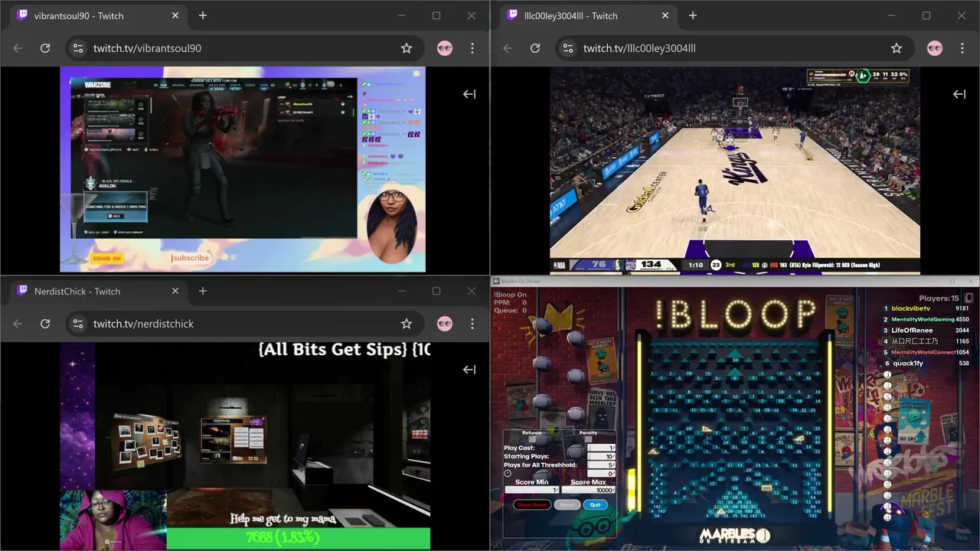This screenshot has height=551, width=980.
Task: Bookmark the nerdistchick page with the star
Action: (x=407, y=324)
